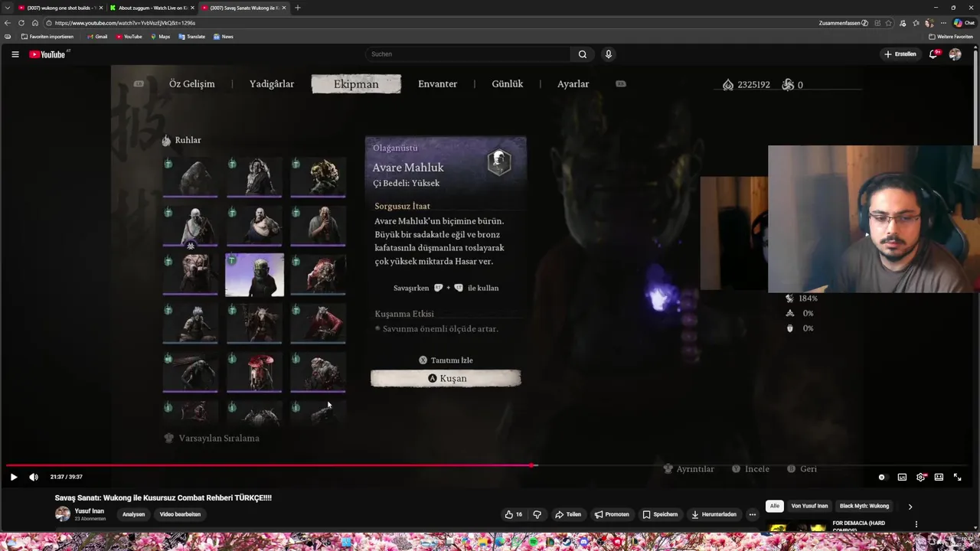Open the FOR DEMACIA recommended video thumbnail
This screenshot has height=551, width=980.
point(795,527)
